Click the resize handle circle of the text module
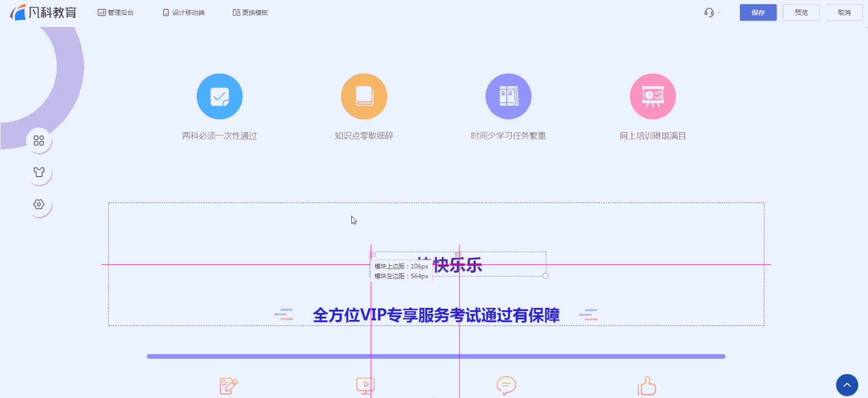Image resolution: width=868 pixels, height=398 pixels. [545, 276]
